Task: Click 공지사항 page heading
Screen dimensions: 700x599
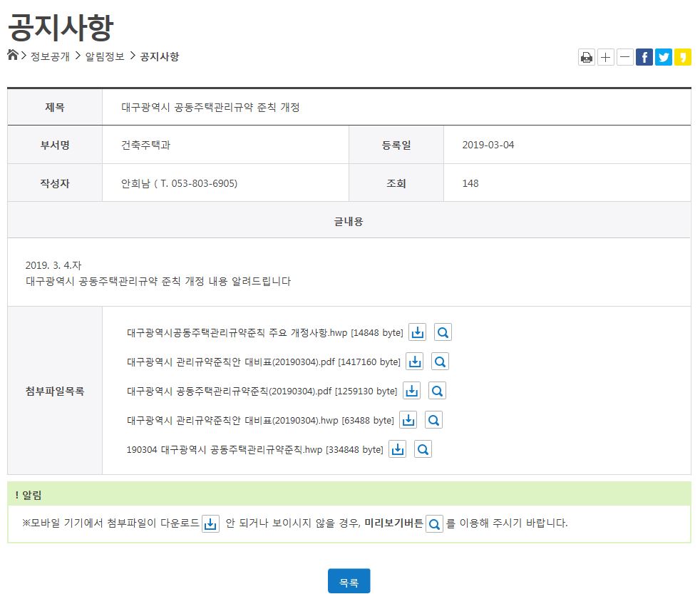Action: click(61, 27)
